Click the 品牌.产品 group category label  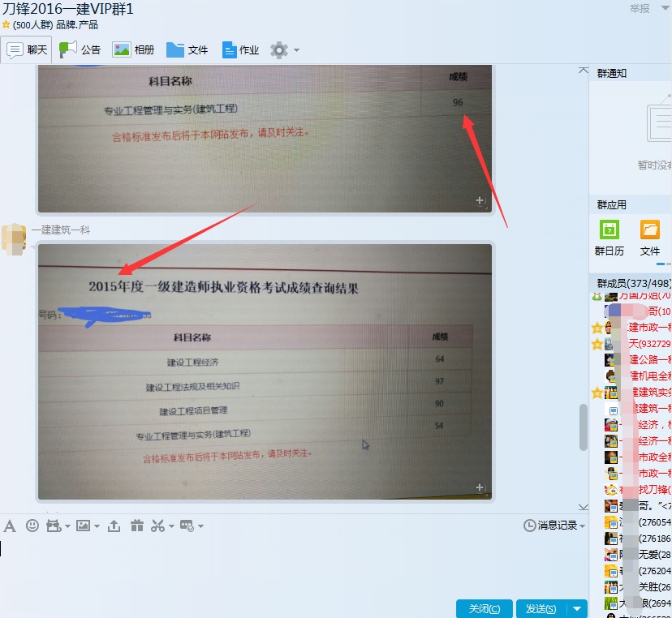point(77,25)
